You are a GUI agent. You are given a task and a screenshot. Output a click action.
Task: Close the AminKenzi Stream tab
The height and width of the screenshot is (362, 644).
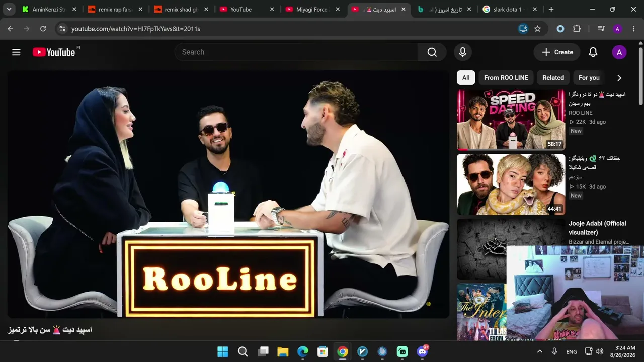[74, 9]
